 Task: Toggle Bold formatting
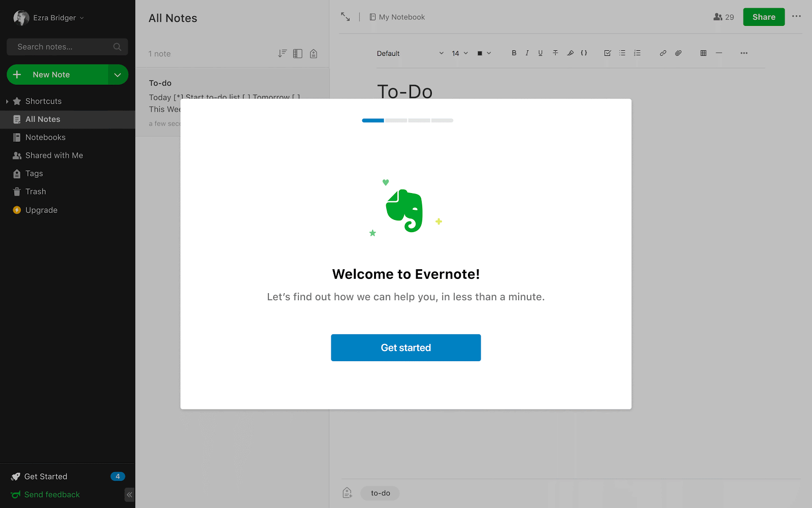point(514,53)
